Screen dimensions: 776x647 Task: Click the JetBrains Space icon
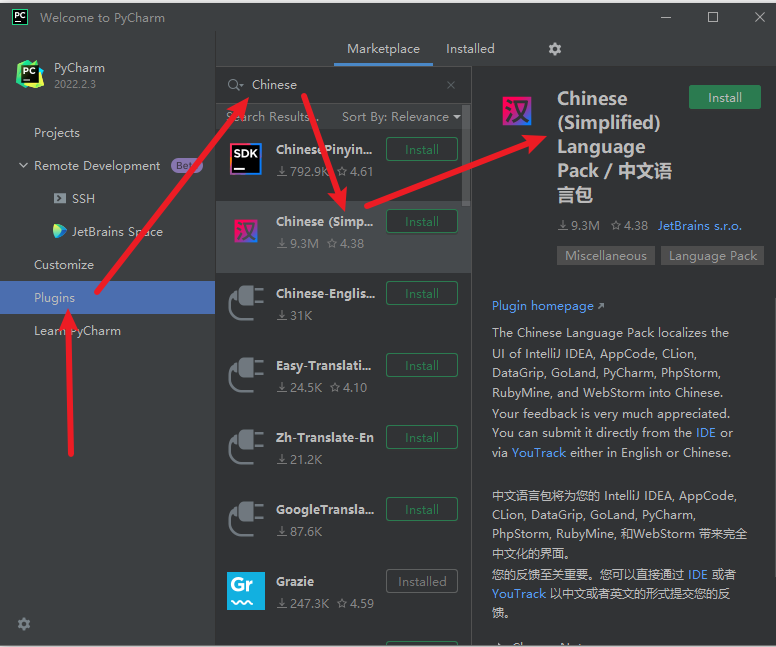click(59, 231)
